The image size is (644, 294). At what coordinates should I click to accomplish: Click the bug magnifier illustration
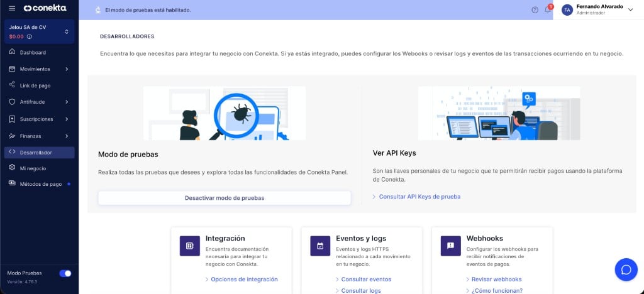coord(225,113)
